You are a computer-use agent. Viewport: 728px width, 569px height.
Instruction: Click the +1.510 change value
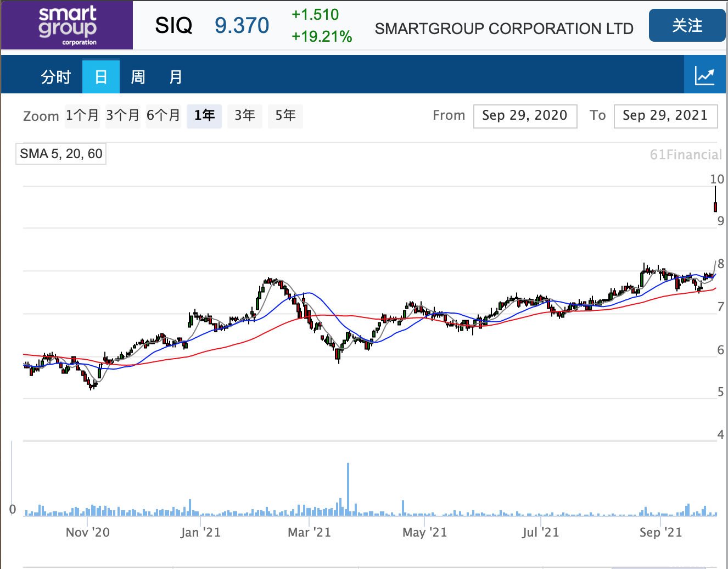pos(315,15)
